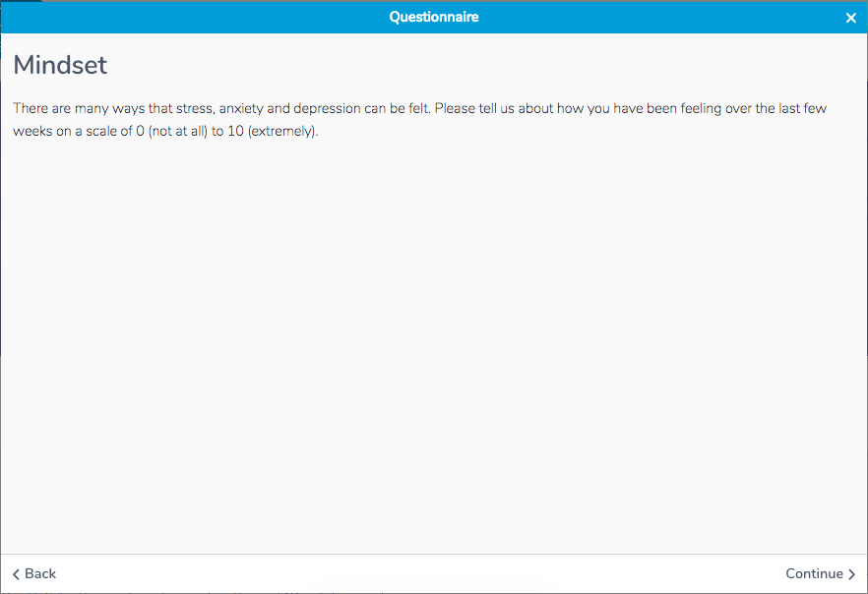Viewport: 868px width, 594px height.
Task: Click the word "anxiety" in the description
Action: [242, 108]
